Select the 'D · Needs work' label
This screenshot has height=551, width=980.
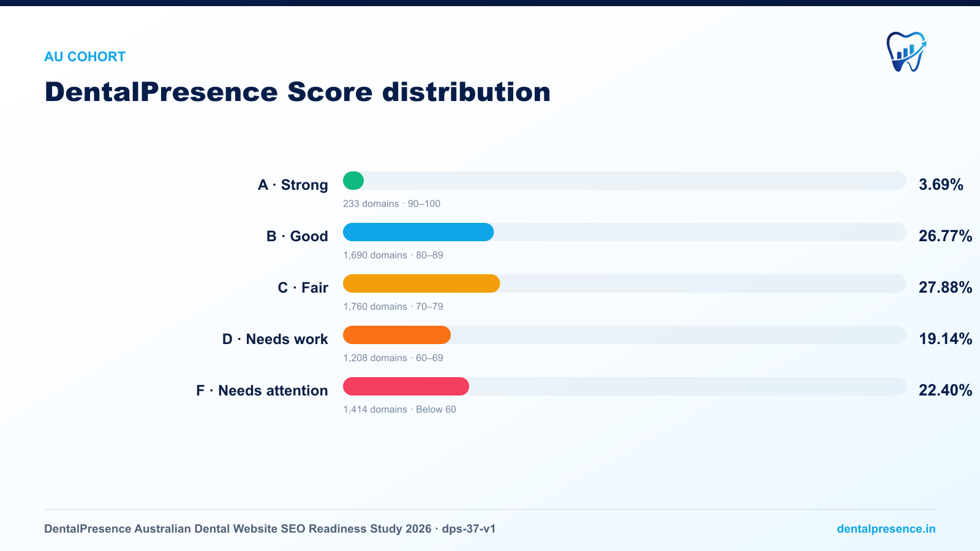275,339
